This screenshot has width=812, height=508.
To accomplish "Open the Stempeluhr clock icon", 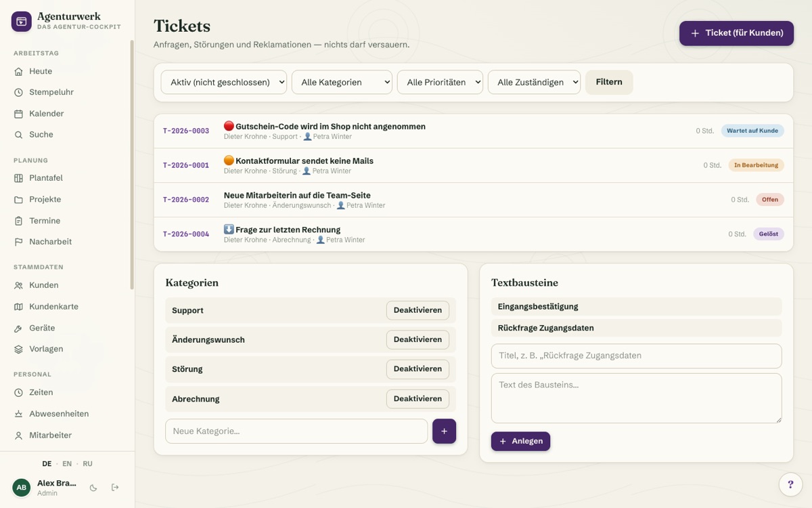I will (18, 92).
